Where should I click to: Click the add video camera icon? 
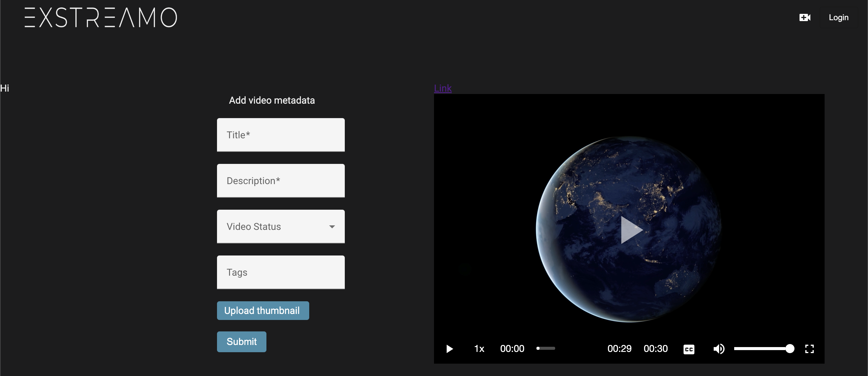coord(805,17)
